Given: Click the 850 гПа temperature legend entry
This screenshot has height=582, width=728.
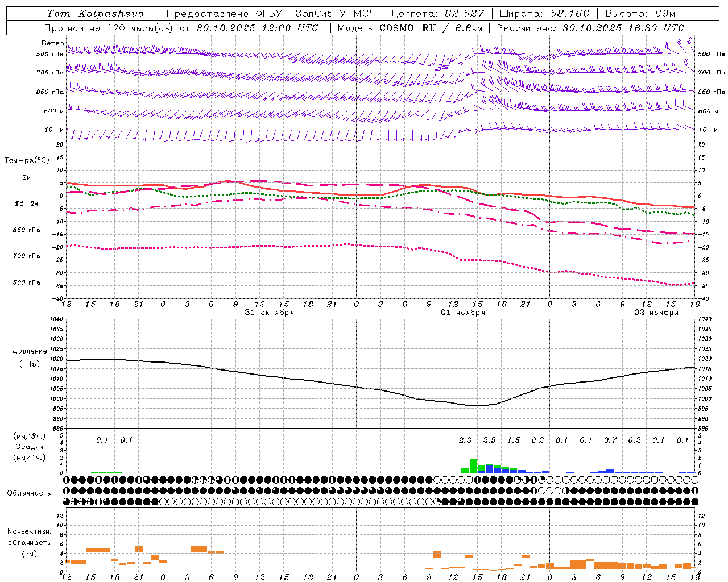Looking at the screenshot, I should pos(27,230).
